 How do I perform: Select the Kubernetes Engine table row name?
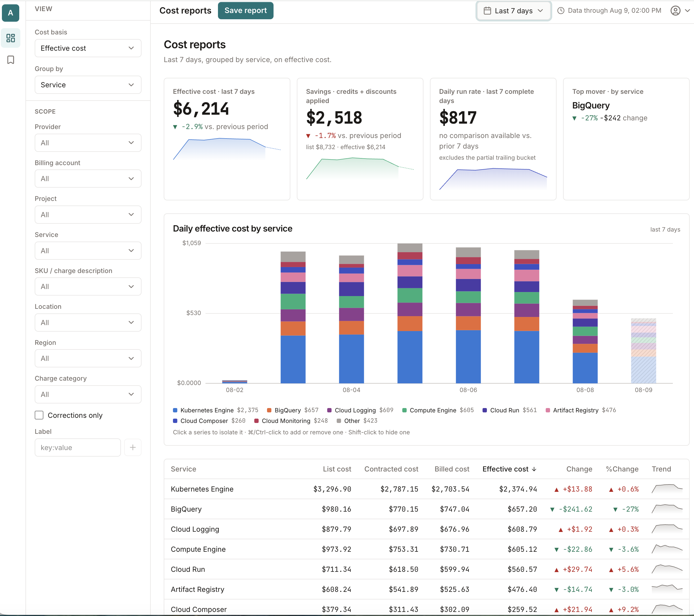(202, 489)
